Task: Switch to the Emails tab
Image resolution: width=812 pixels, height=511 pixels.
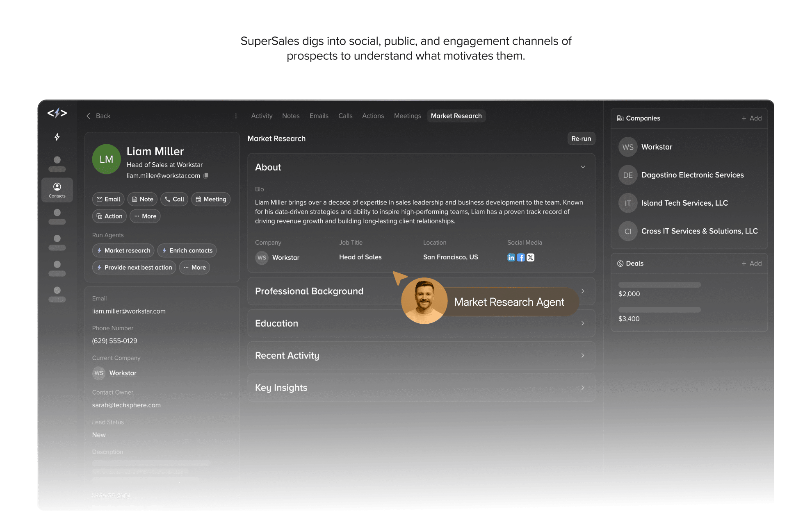Action: click(319, 116)
